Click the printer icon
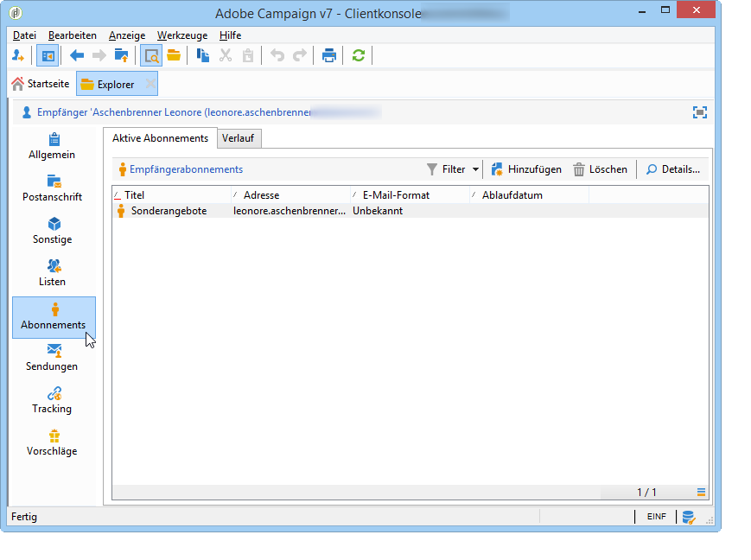 pos(329,55)
